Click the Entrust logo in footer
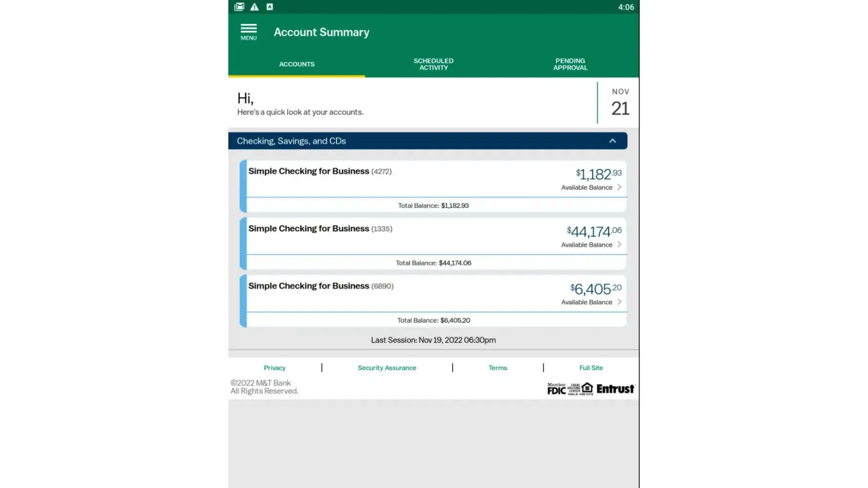This screenshot has height=488, width=868. 615,389
